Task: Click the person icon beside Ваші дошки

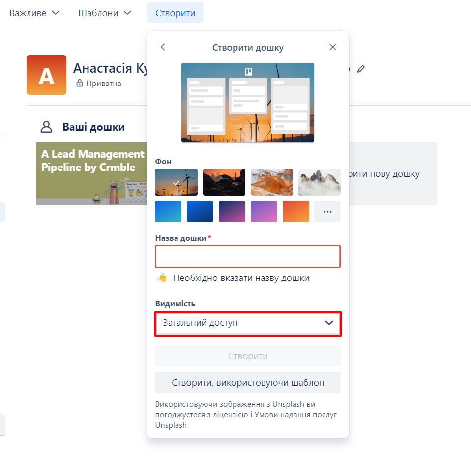Action: click(46, 126)
